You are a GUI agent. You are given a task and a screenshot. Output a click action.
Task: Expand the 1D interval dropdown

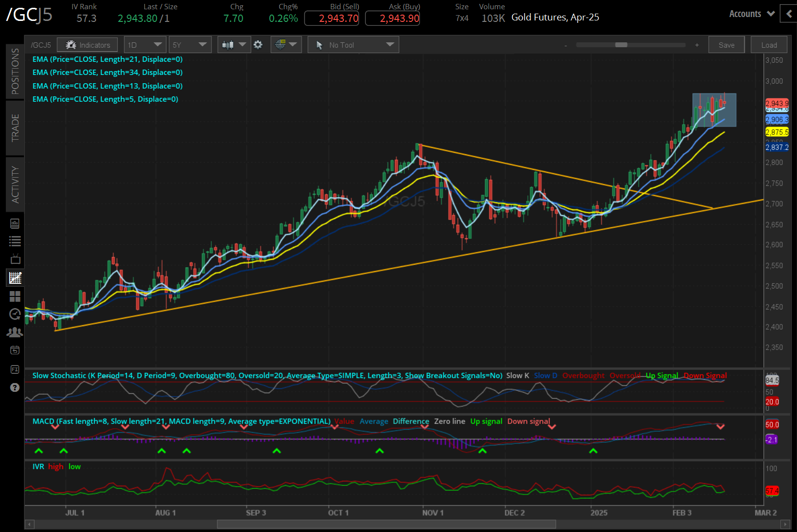pyautogui.click(x=145, y=45)
